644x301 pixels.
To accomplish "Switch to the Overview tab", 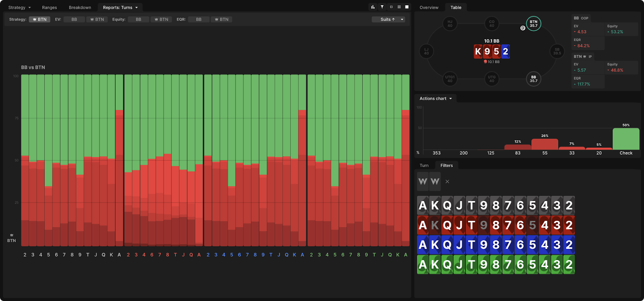I will (x=429, y=8).
